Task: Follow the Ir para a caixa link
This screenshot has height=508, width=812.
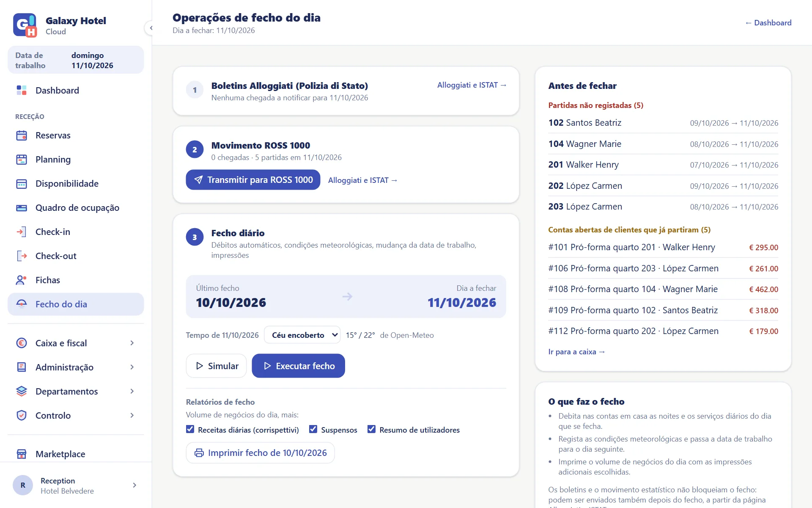Action: 576,352
